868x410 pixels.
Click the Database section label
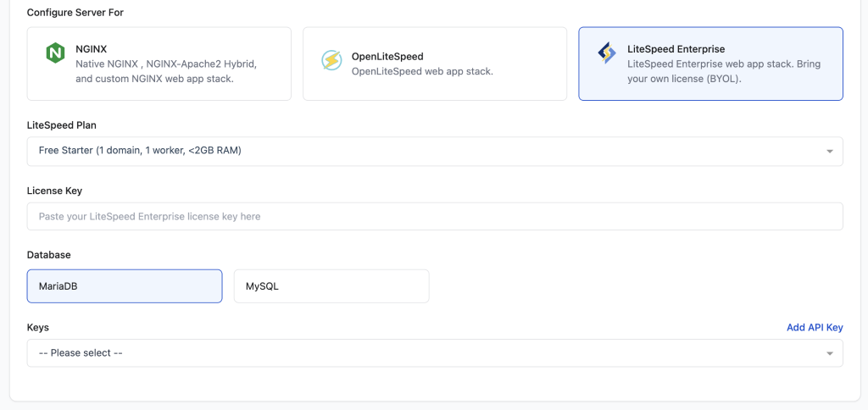click(48, 255)
